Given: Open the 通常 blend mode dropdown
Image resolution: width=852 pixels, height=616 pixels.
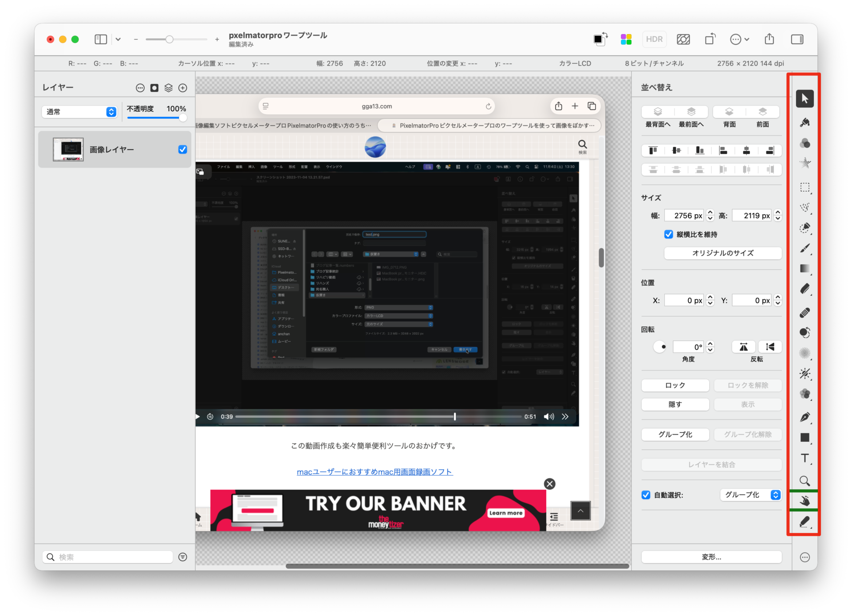Looking at the screenshot, I should pos(79,112).
